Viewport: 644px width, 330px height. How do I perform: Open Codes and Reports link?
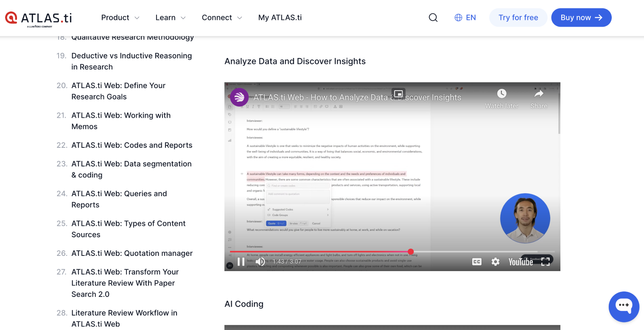tap(132, 145)
